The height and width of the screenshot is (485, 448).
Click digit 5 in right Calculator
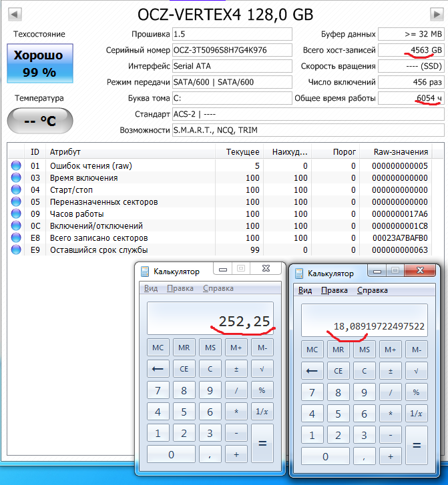point(338,414)
